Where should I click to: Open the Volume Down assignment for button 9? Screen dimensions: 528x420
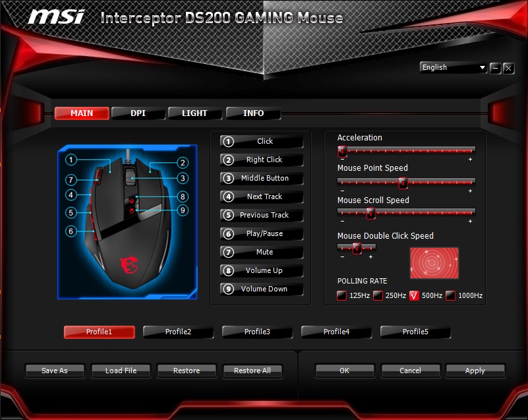pos(262,289)
